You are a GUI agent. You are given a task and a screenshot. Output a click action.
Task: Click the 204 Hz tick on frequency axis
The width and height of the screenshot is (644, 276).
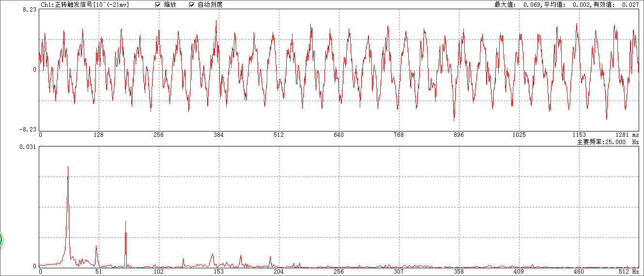278,272
